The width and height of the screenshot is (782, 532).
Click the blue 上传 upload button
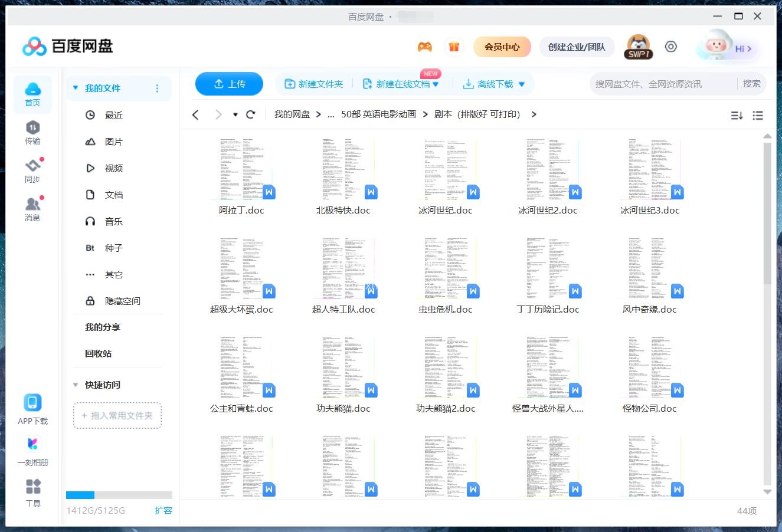click(230, 84)
